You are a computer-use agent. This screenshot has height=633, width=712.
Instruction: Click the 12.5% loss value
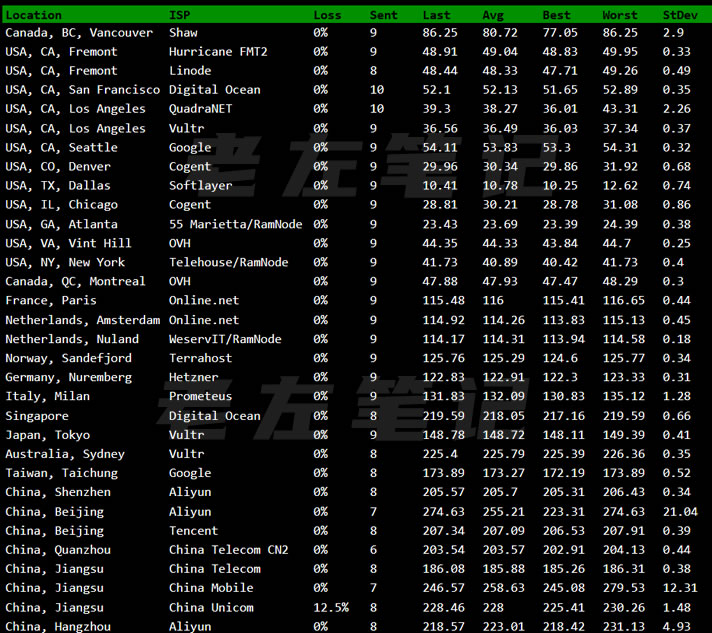(x=331, y=608)
